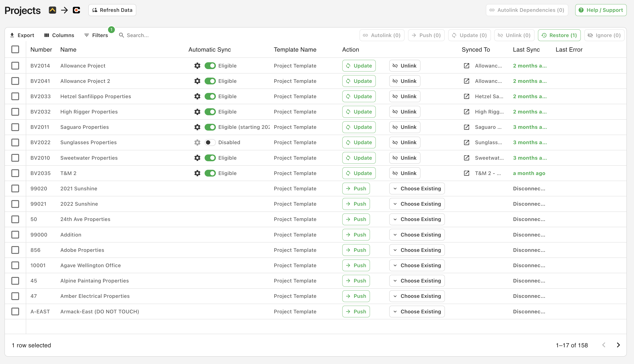634x364 pixels.
Task: Select the BV2014 Allowance Project row checkbox
Action: (15, 66)
